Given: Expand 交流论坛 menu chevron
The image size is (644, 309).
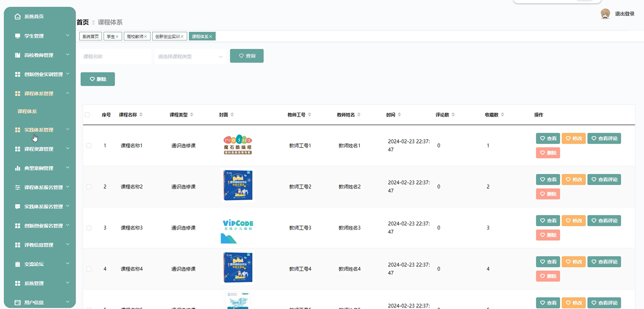Looking at the screenshot, I should click(68, 264).
